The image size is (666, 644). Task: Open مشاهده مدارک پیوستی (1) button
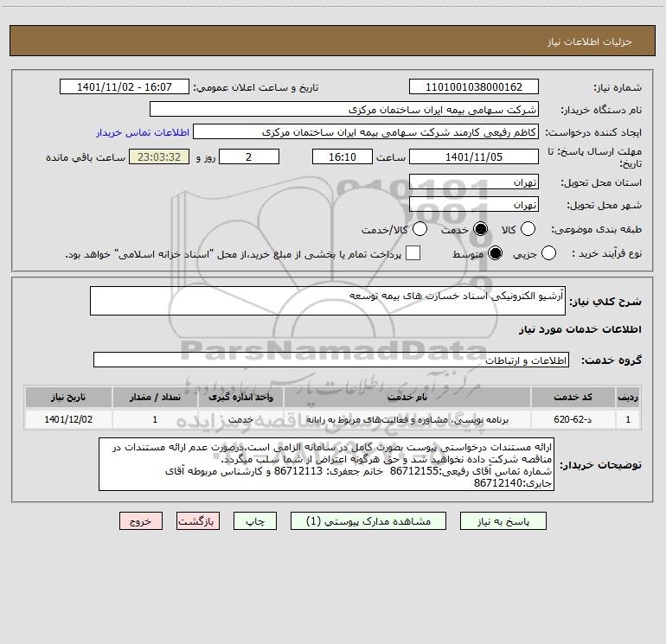pos(368,521)
